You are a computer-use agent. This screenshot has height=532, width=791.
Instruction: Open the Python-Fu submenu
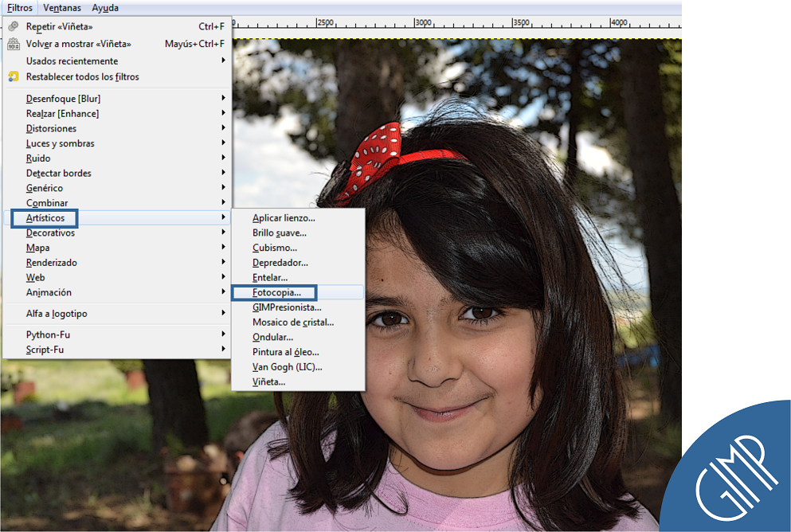[117, 334]
